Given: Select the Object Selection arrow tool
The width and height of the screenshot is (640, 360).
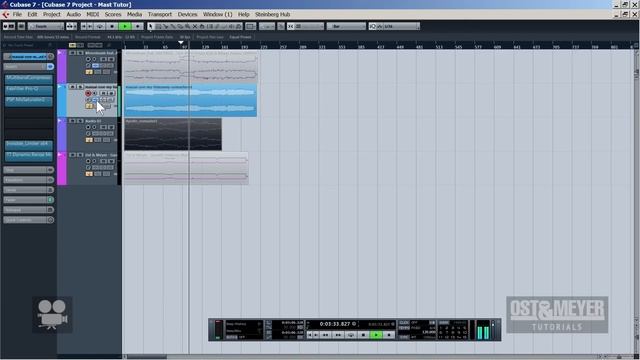Looking at the screenshot, I should click(151, 27).
